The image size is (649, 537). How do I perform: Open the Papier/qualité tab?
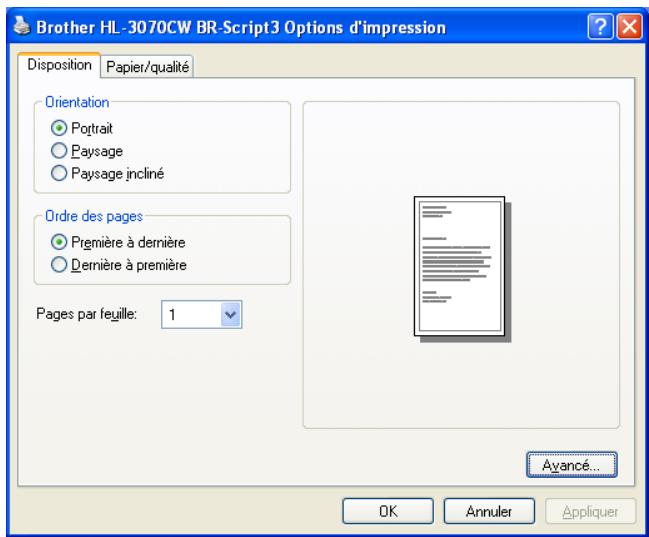click(147, 67)
